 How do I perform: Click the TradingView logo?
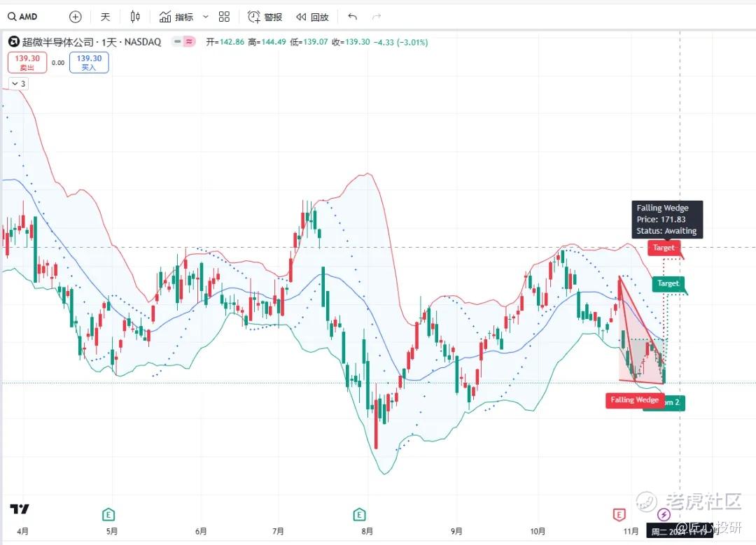20,509
